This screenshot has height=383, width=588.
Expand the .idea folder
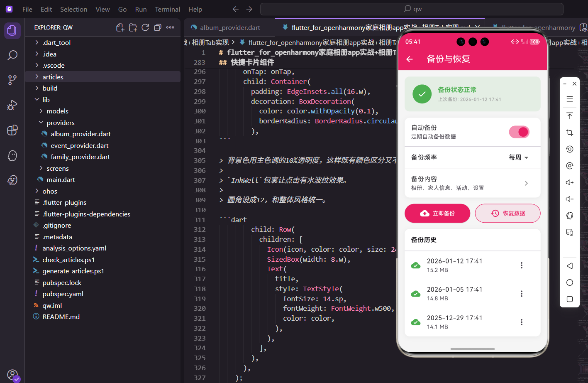coord(102,54)
